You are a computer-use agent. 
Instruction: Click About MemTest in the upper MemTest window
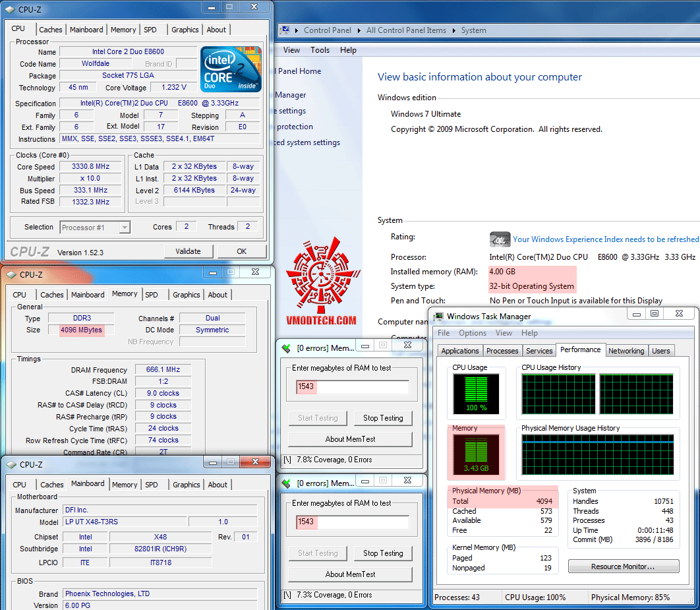coord(351,439)
